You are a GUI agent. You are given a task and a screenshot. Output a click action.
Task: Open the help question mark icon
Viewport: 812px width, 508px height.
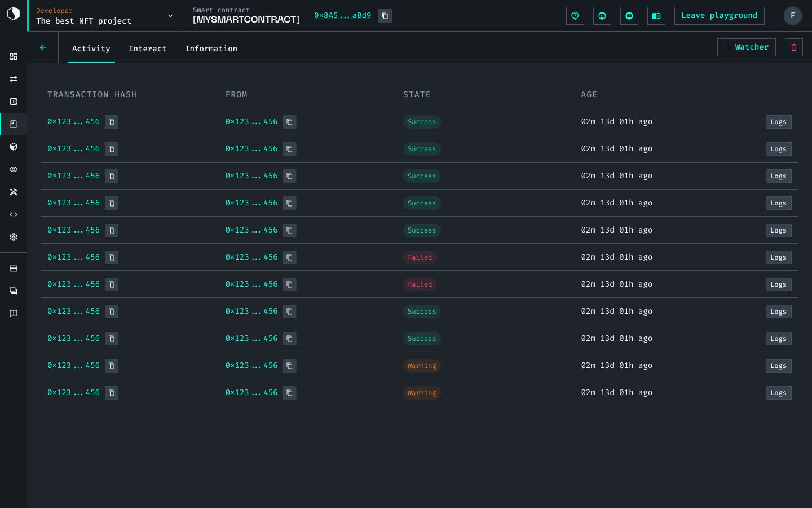(x=575, y=16)
